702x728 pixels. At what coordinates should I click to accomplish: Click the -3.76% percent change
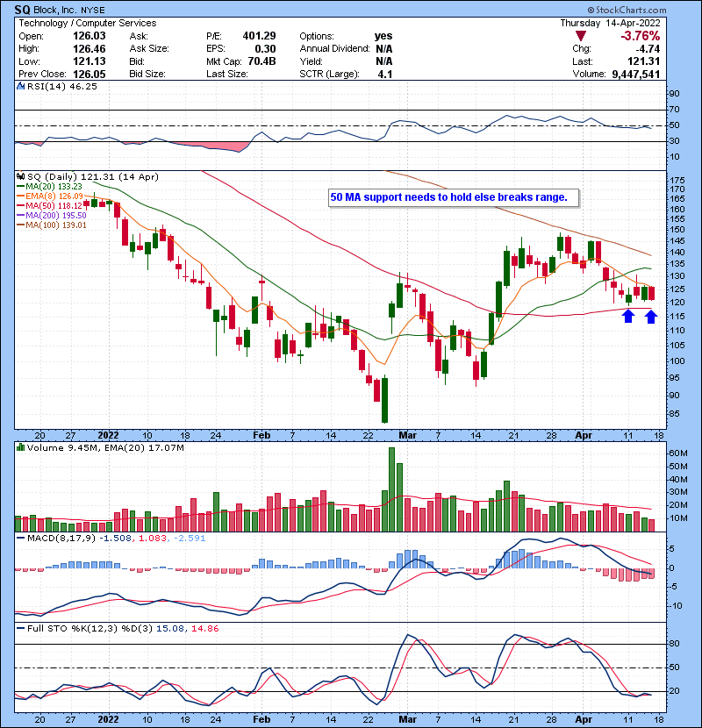click(x=641, y=36)
